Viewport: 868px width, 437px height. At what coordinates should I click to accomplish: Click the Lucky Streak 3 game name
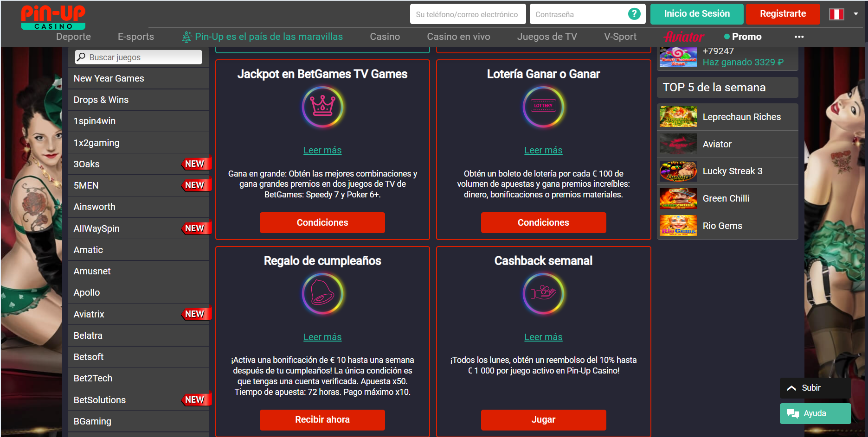point(732,171)
